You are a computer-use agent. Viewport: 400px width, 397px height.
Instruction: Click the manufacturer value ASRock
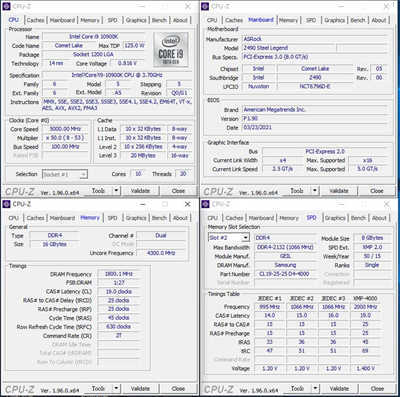tap(315, 39)
